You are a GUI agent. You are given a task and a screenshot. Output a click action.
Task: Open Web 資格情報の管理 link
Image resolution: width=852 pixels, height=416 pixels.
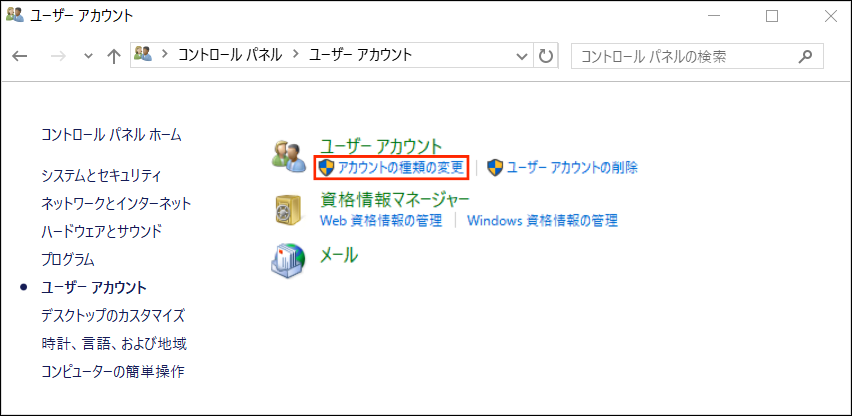coord(380,220)
